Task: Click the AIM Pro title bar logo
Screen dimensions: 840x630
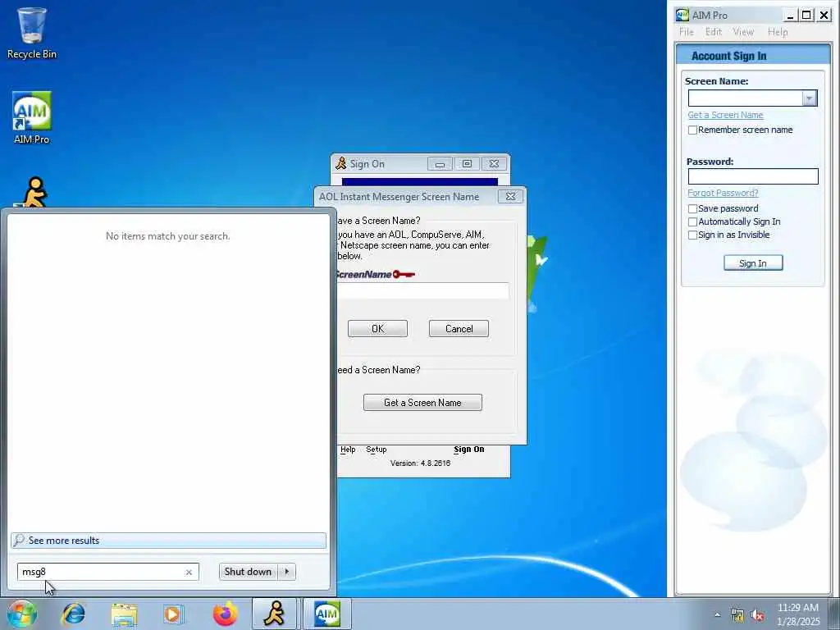Action: [x=682, y=15]
